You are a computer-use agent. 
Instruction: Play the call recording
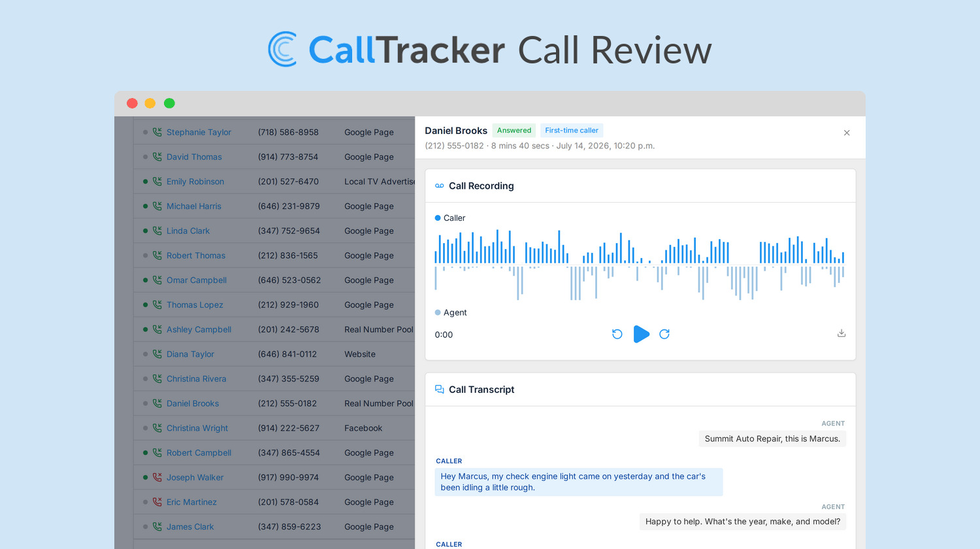tap(642, 334)
